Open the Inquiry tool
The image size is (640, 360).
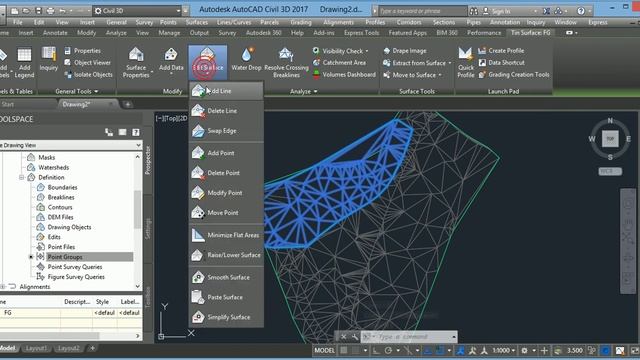pos(49,60)
